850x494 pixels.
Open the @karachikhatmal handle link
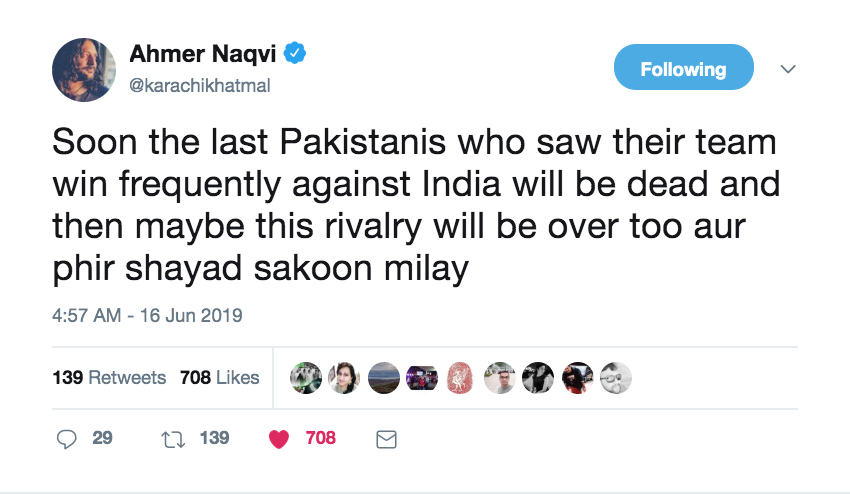tap(199, 86)
